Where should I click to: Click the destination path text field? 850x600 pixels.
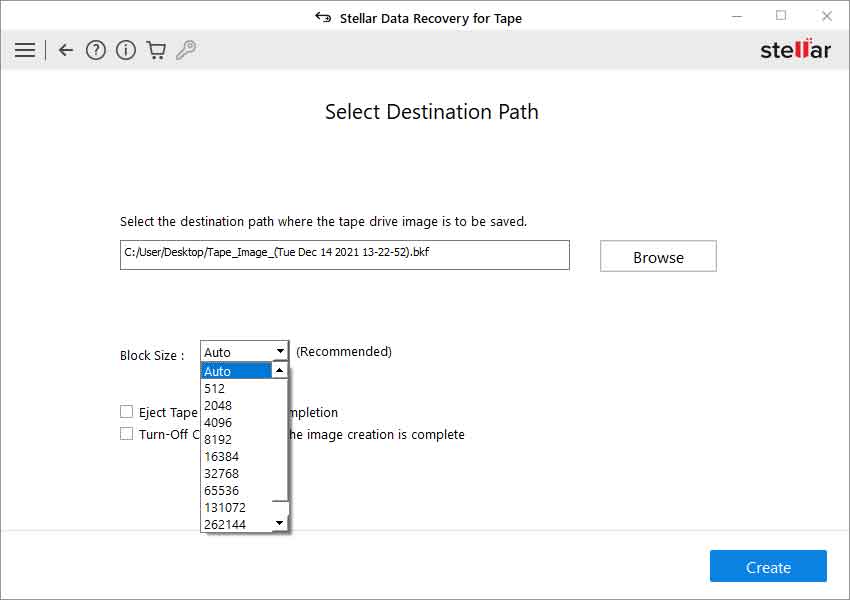point(344,254)
